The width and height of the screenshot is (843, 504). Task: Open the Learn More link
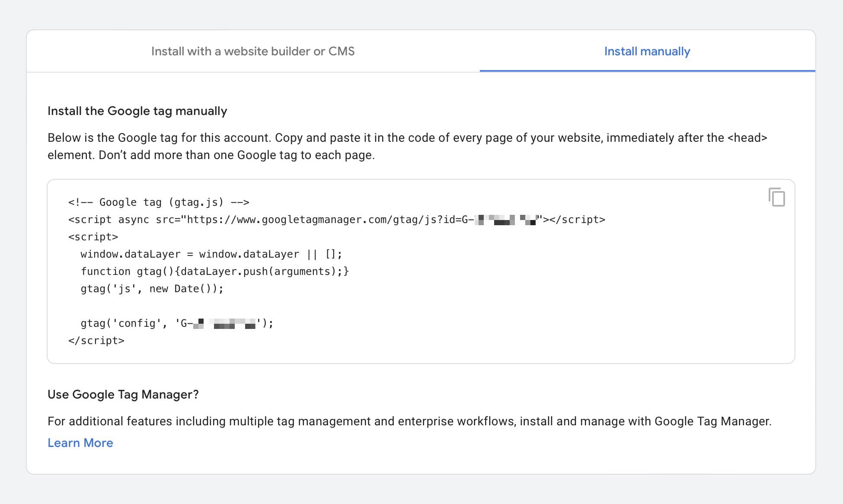[x=80, y=443]
